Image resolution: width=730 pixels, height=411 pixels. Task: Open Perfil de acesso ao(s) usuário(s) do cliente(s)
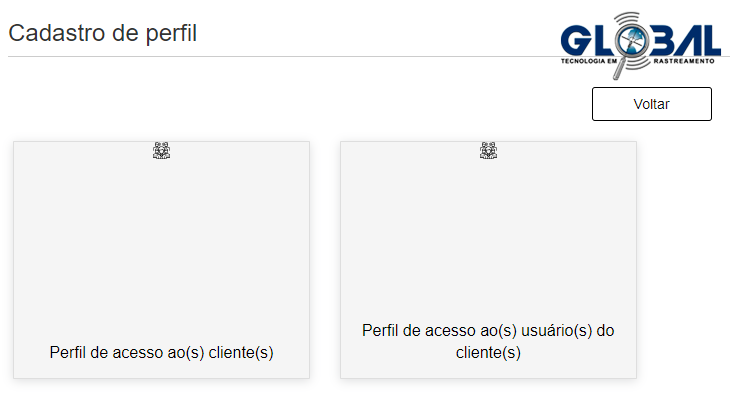[488, 341]
